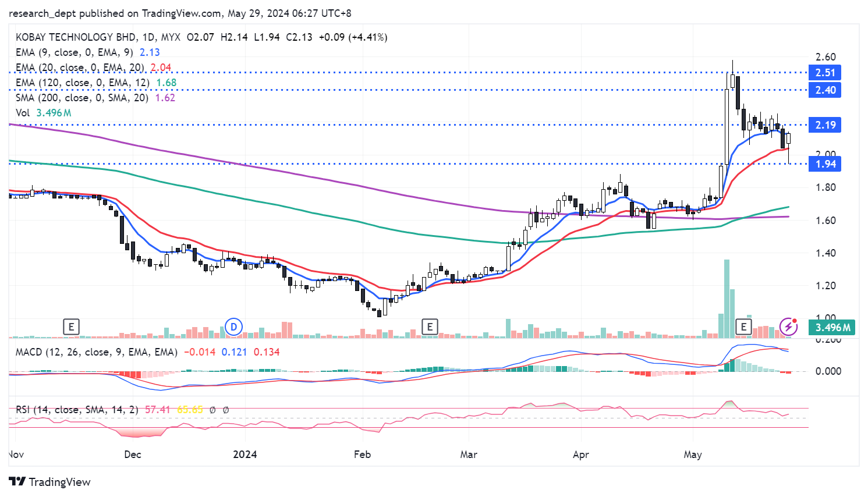The image size is (868, 497).
Task: Click the dividend D marker
Action: pos(233,327)
